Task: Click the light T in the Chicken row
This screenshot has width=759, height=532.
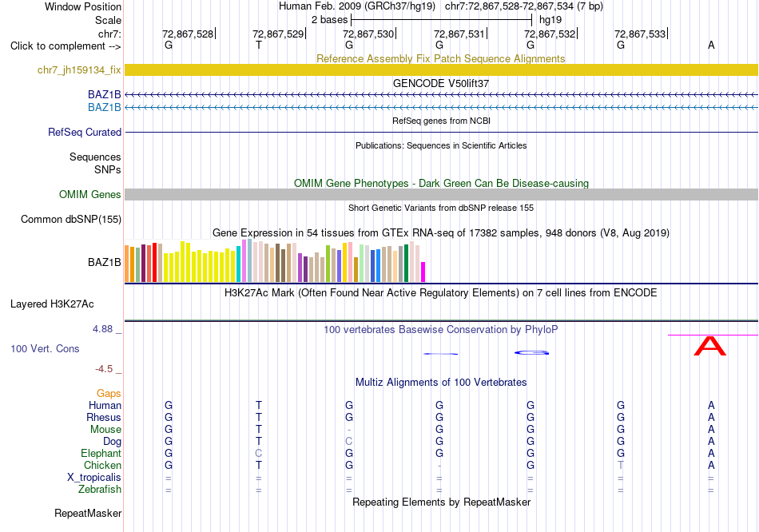Action: coord(621,465)
